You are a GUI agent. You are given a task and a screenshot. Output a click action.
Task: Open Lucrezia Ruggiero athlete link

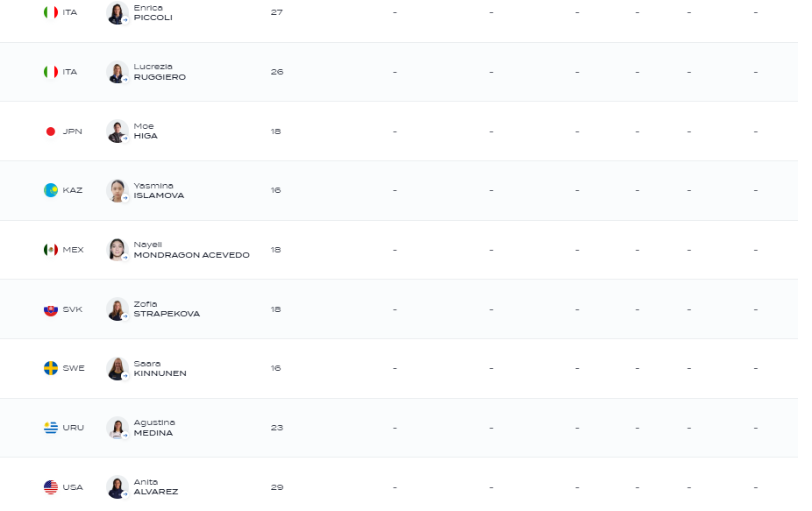pyautogui.click(x=160, y=72)
